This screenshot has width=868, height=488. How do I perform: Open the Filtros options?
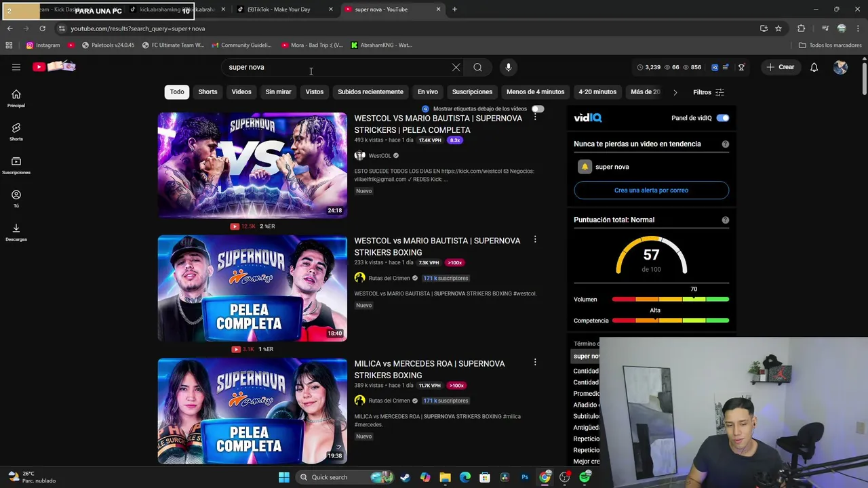[709, 92]
